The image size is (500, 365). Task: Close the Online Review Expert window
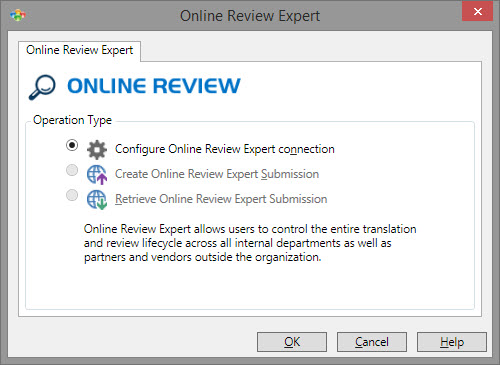point(477,12)
